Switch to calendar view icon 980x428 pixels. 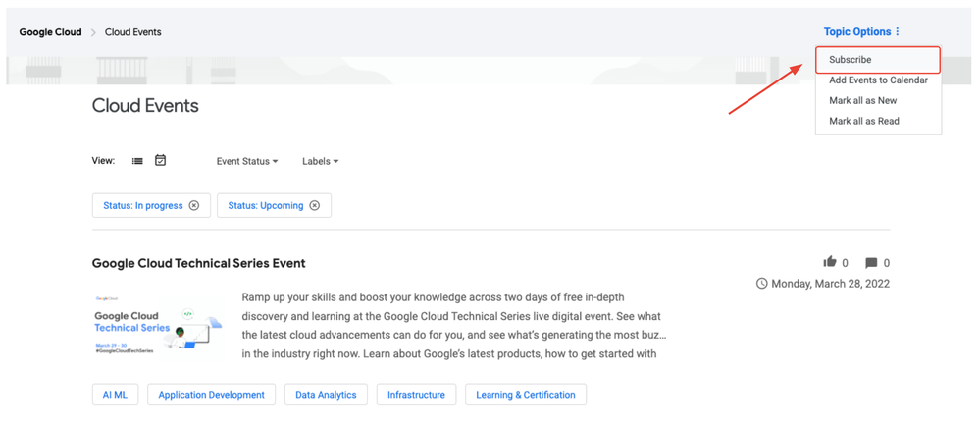(x=160, y=160)
